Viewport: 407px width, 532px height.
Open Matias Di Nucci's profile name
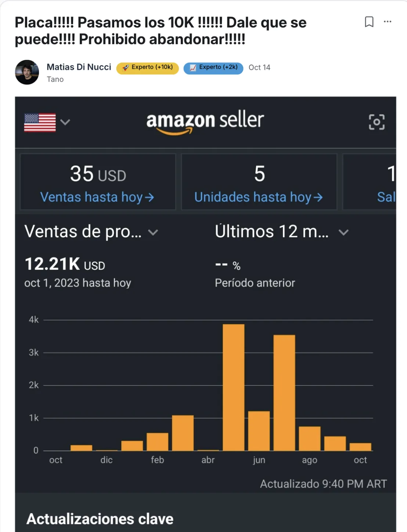(79, 67)
